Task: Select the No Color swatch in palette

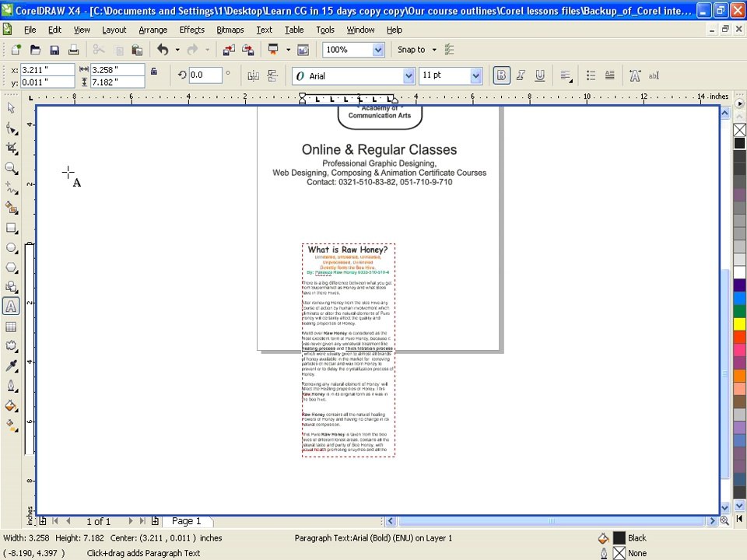Action: point(739,130)
